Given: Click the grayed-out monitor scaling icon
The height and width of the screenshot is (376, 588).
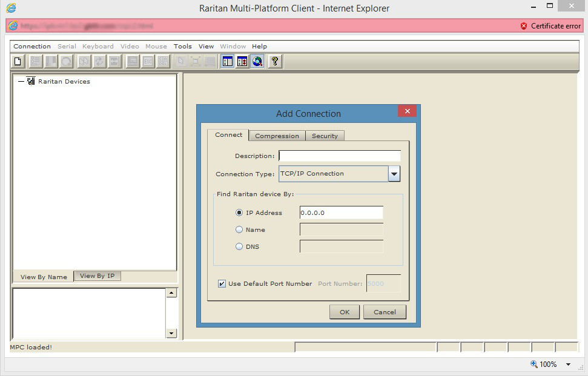Looking at the screenshot, I should (x=210, y=61).
